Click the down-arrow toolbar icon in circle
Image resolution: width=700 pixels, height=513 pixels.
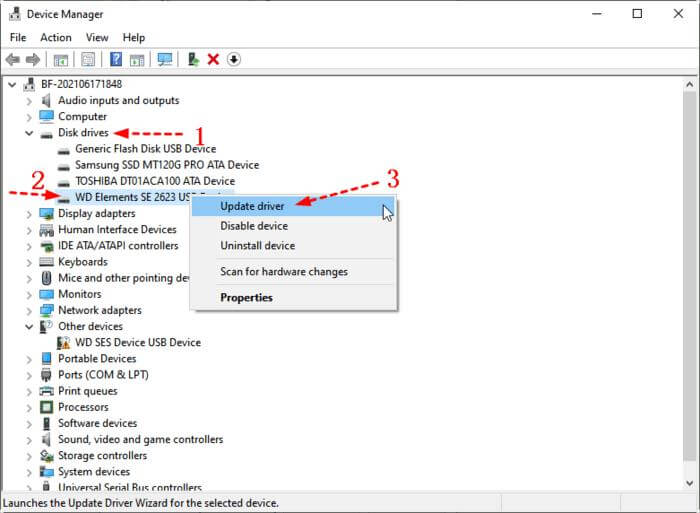click(x=234, y=60)
